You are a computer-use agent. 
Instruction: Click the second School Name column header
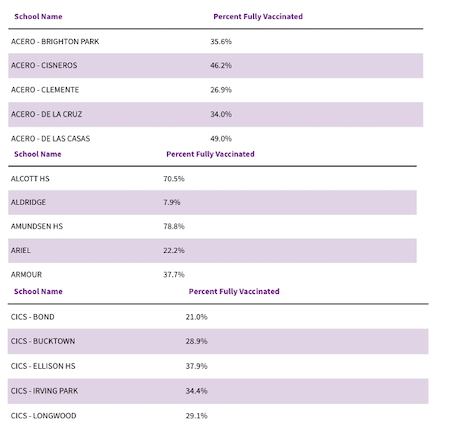click(x=38, y=154)
